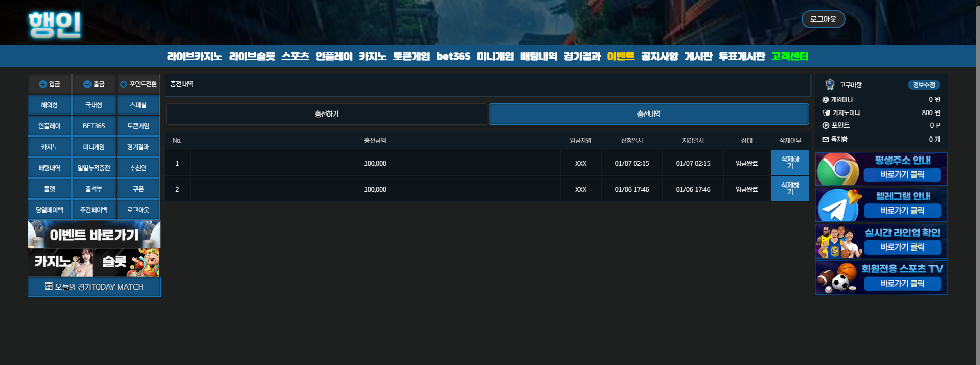
Task: Click the 정보수정 button
Action: [x=924, y=85]
